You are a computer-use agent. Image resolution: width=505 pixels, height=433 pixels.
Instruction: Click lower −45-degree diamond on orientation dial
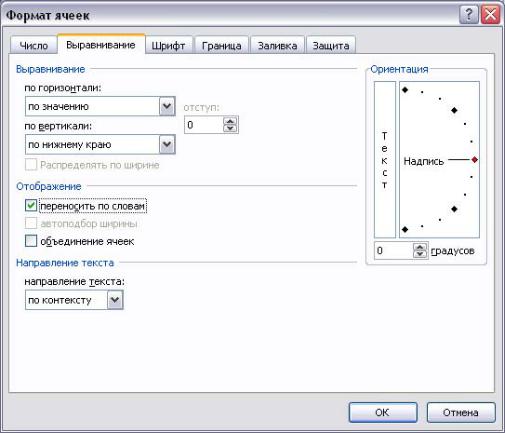tap(454, 209)
